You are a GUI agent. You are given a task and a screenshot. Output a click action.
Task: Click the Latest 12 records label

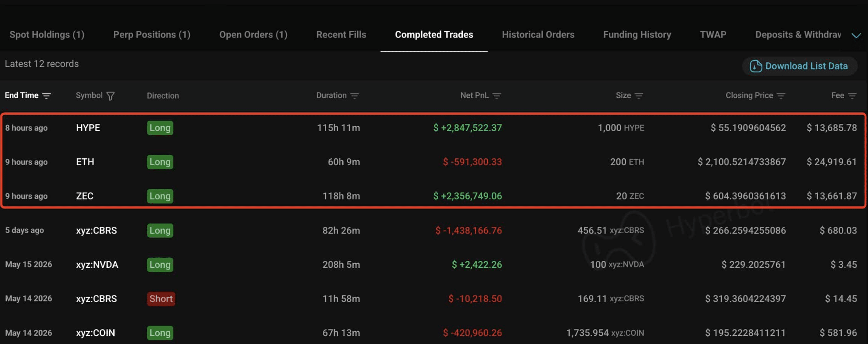[42, 64]
